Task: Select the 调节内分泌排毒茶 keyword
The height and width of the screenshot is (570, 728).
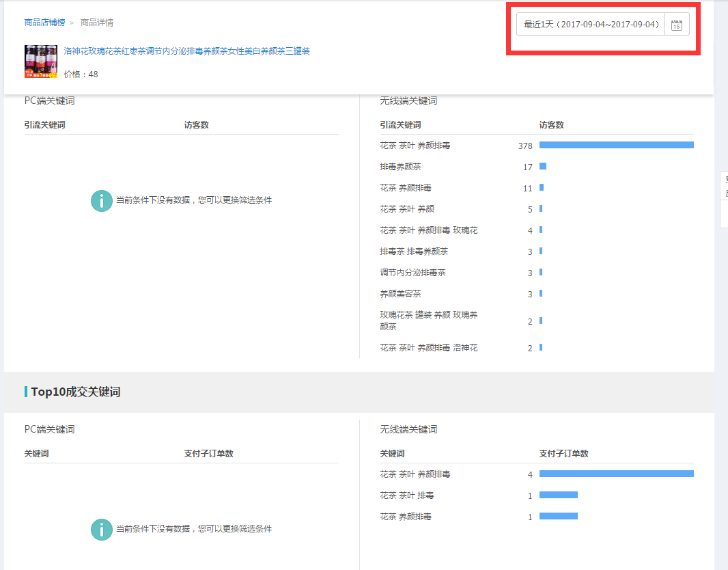Action: pyautogui.click(x=412, y=273)
